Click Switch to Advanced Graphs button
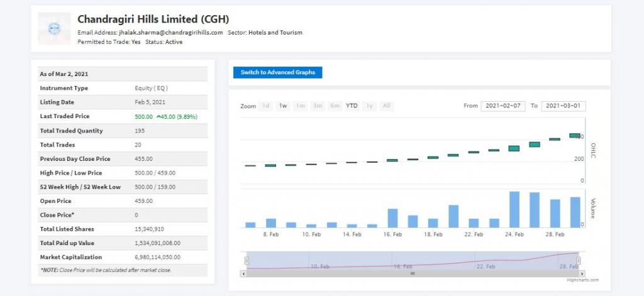 pos(277,72)
